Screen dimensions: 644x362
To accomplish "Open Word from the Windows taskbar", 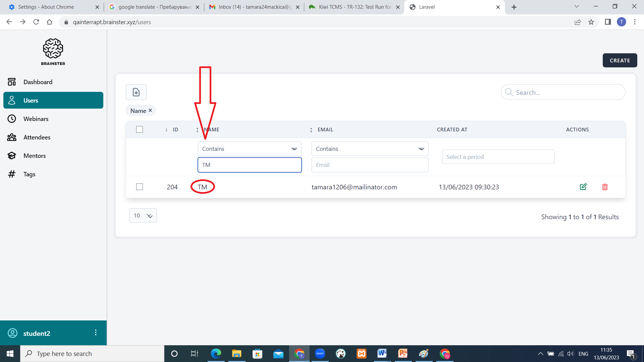I will pos(382,353).
